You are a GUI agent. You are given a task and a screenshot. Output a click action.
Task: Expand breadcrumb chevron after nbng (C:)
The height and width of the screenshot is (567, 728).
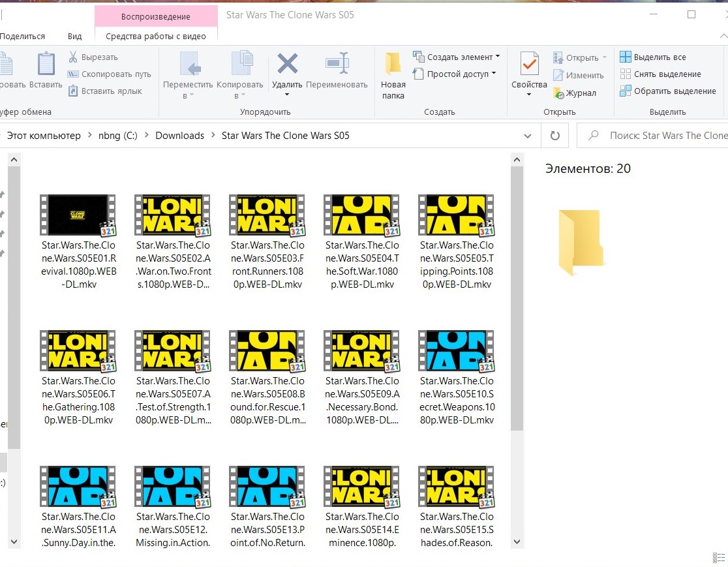(x=147, y=135)
